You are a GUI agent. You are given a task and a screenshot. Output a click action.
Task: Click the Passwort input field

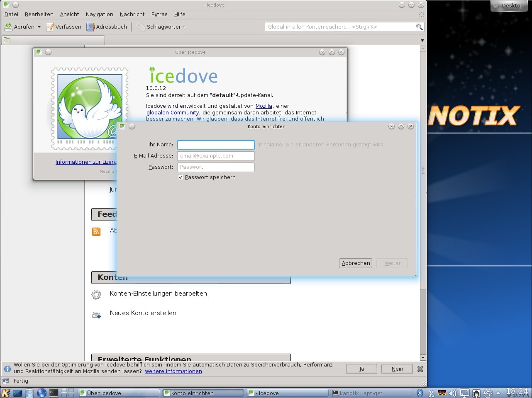(x=216, y=167)
